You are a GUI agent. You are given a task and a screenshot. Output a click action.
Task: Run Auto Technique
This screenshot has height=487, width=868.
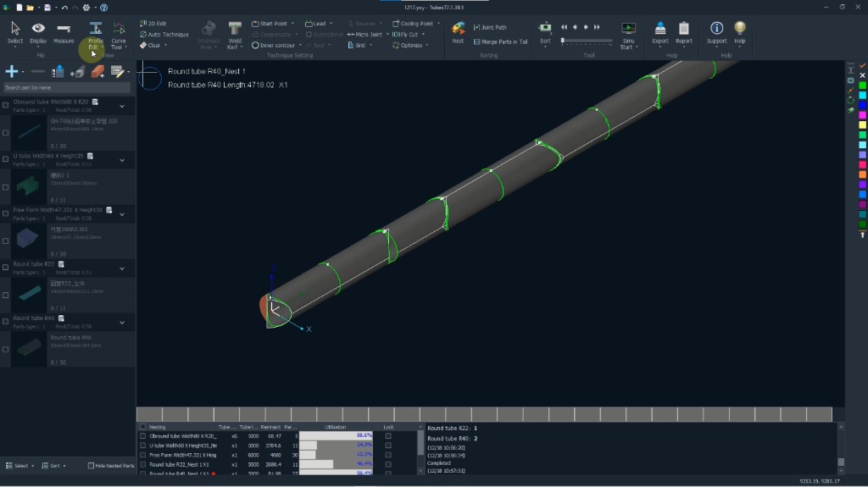[x=164, y=35]
